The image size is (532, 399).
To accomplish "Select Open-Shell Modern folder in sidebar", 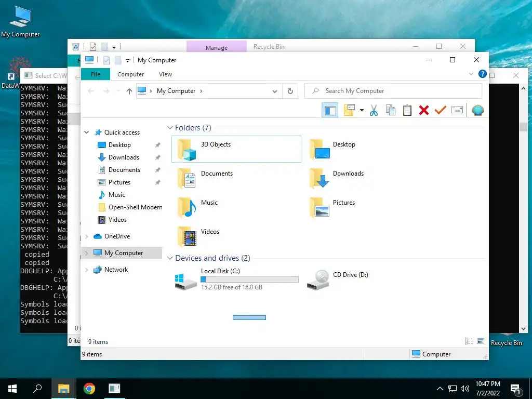I will pyautogui.click(x=136, y=207).
